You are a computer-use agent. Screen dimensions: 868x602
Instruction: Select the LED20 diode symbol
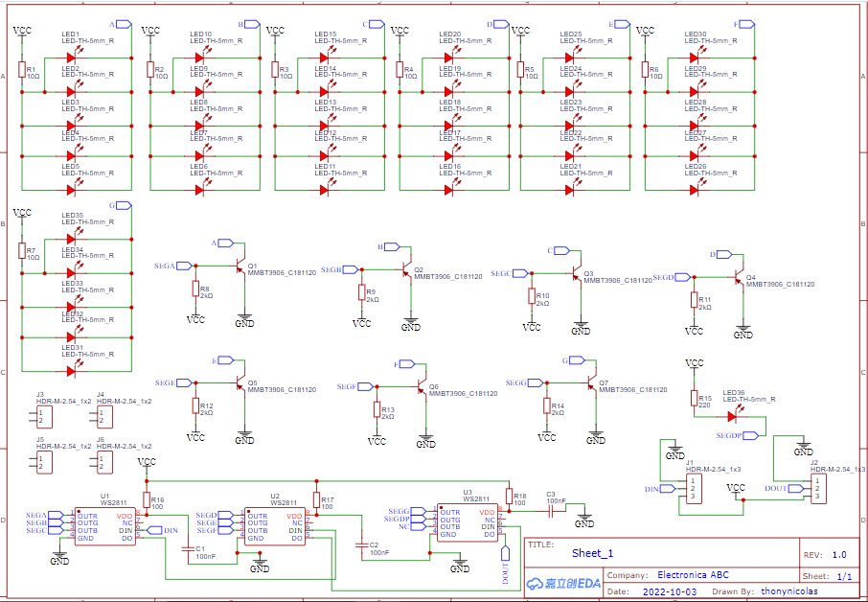[450, 57]
